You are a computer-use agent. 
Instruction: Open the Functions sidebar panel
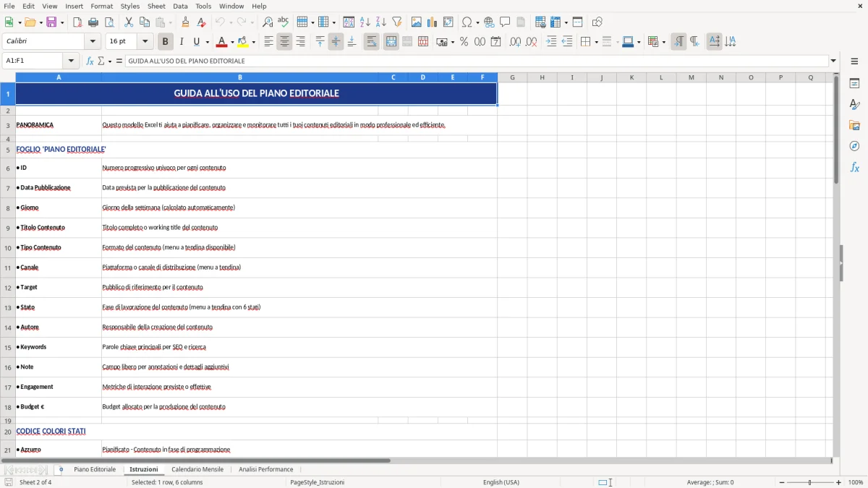tap(855, 167)
